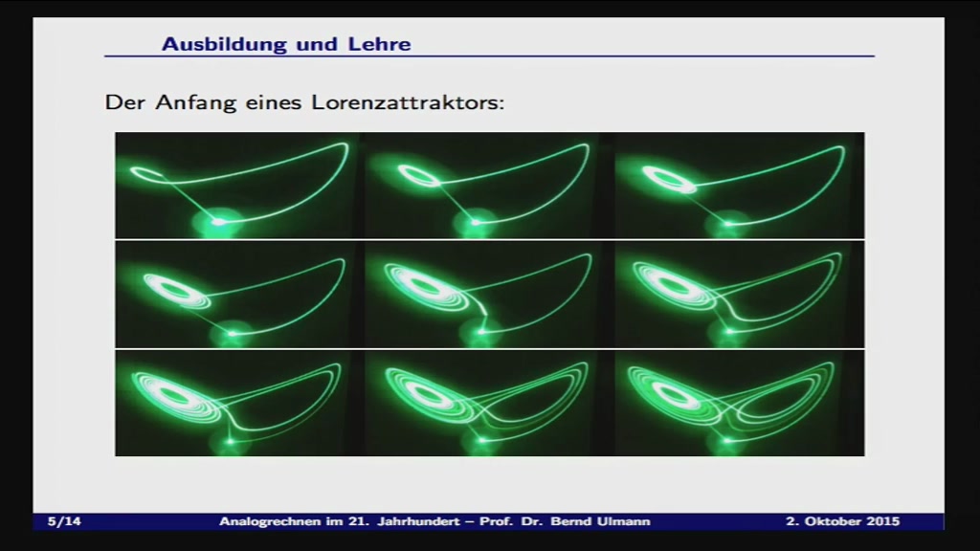The width and height of the screenshot is (980, 551).
Task: Select the middle-right Lorenz attractor image
Action: tap(738, 295)
